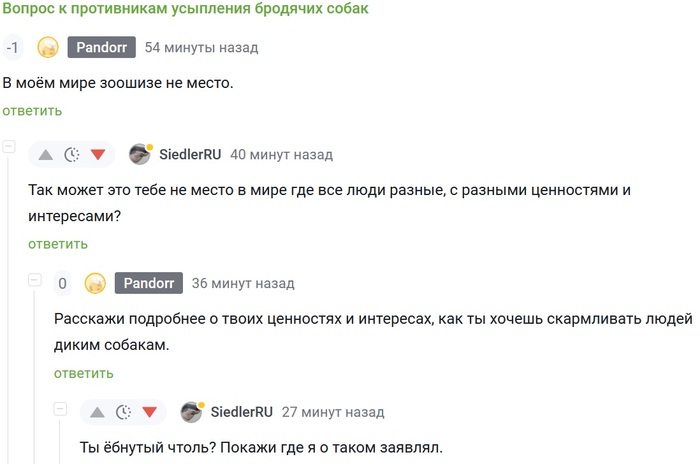700x464 pixels.
Task: Collapse SiedlerRU's 40-minute comment thread
Action: pos(10,147)
